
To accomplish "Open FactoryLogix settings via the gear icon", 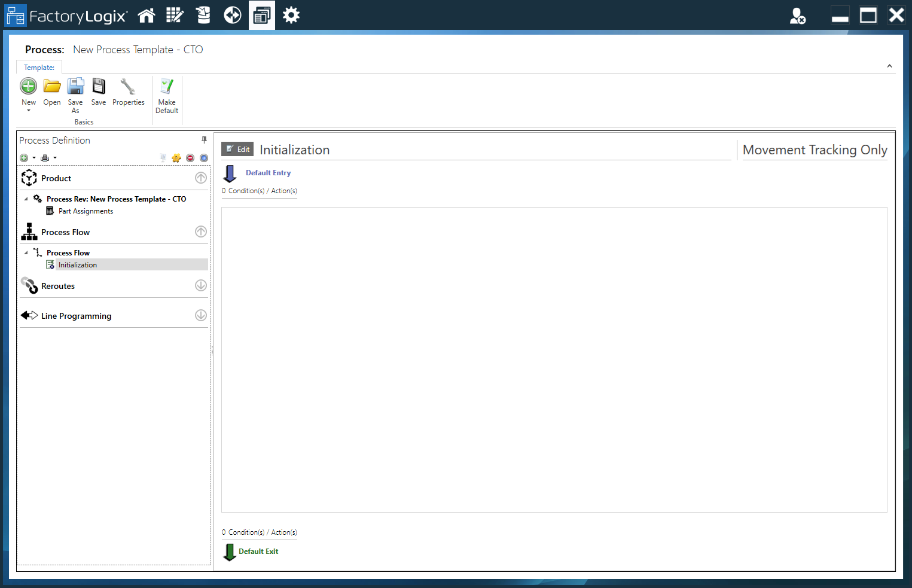I will tap(291, 15).
